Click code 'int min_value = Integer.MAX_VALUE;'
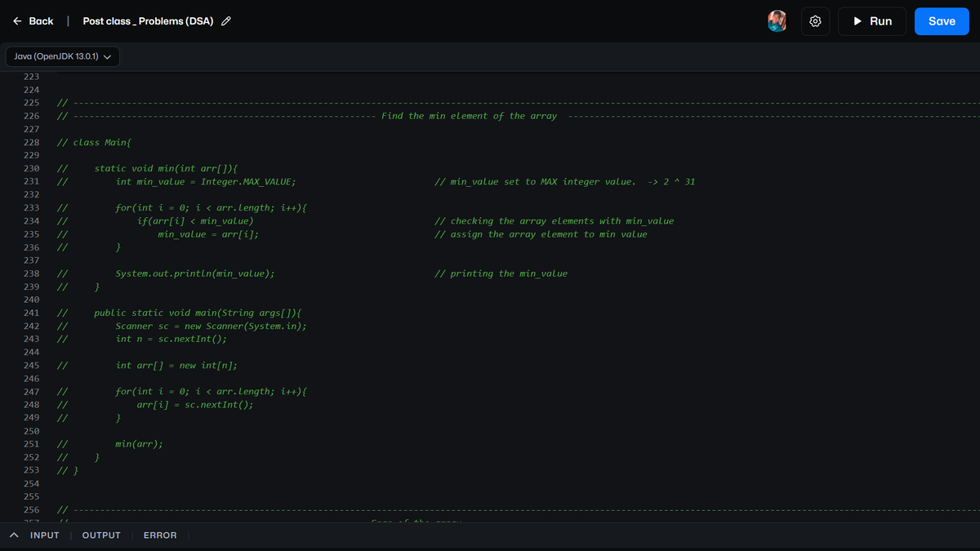980x551 pixels. click(206, 181)
